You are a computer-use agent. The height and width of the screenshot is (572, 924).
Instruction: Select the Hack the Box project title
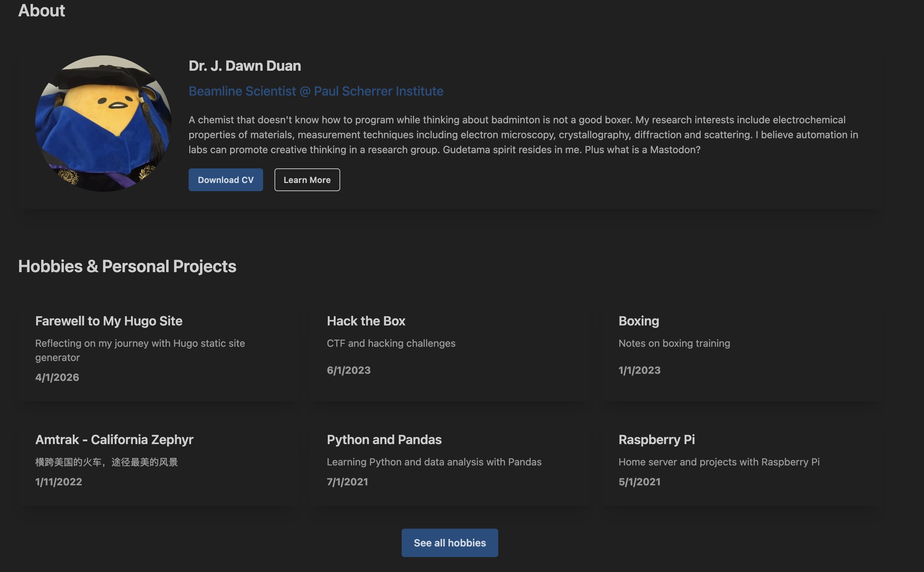click(366, 321)
